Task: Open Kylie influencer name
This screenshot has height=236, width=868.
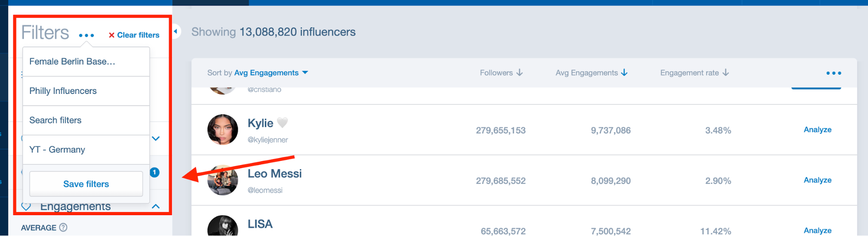Action: (x=261, y=123)
